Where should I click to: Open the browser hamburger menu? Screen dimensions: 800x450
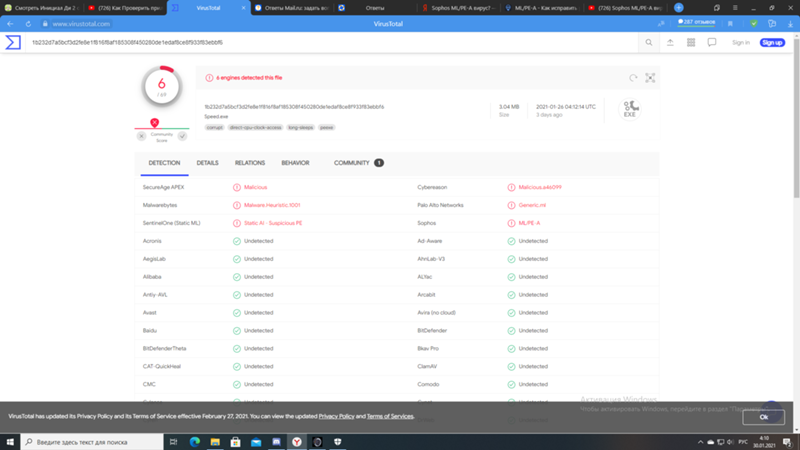735,8
